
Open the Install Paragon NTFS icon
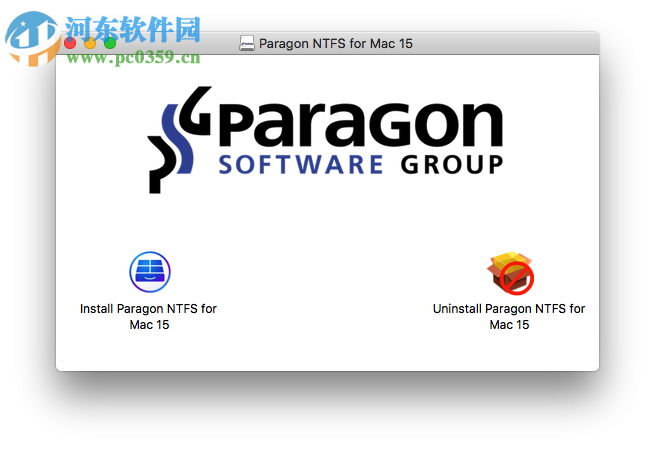coord(150,272)
